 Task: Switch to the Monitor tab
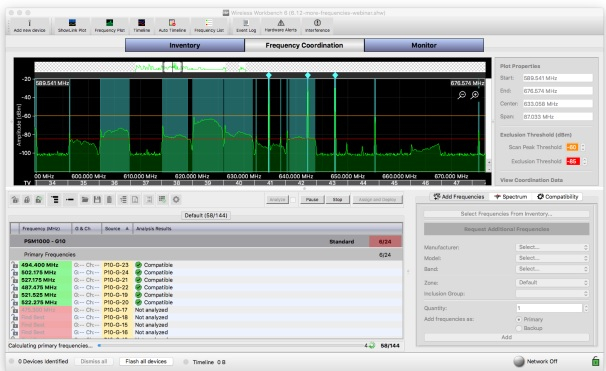[x=424, y=45]
